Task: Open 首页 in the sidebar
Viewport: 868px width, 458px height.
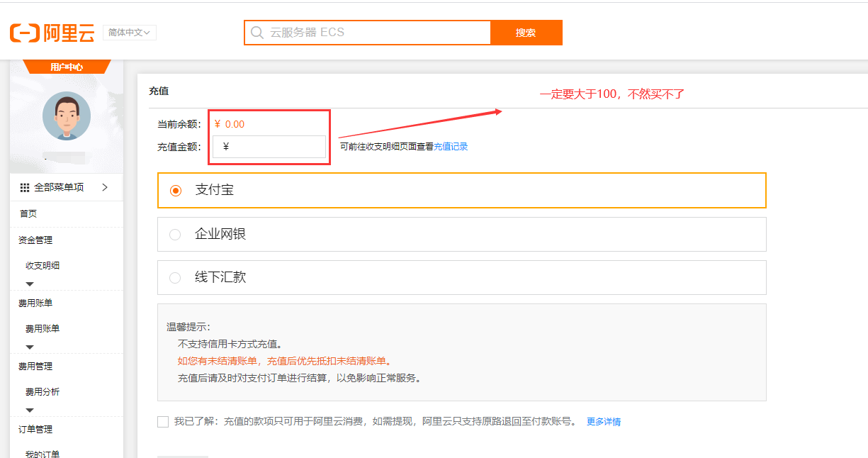Action: [x=28, y=213]
